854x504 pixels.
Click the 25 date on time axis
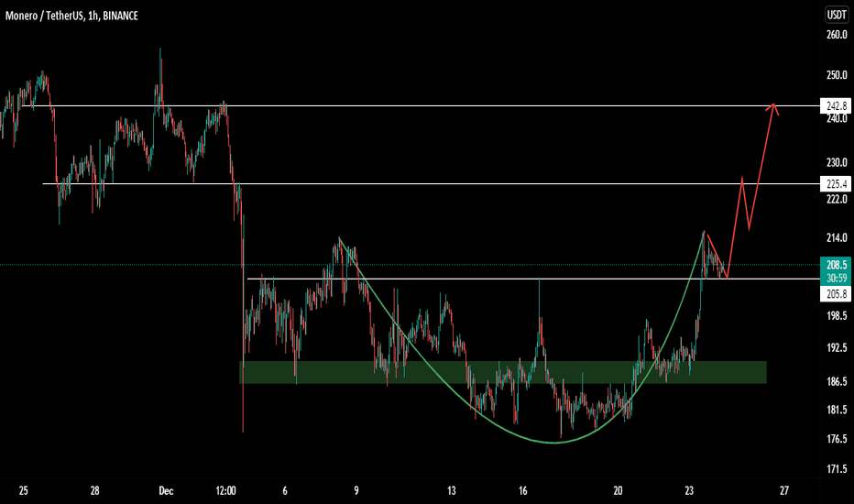pyautogui.click(x=24, y=491)
